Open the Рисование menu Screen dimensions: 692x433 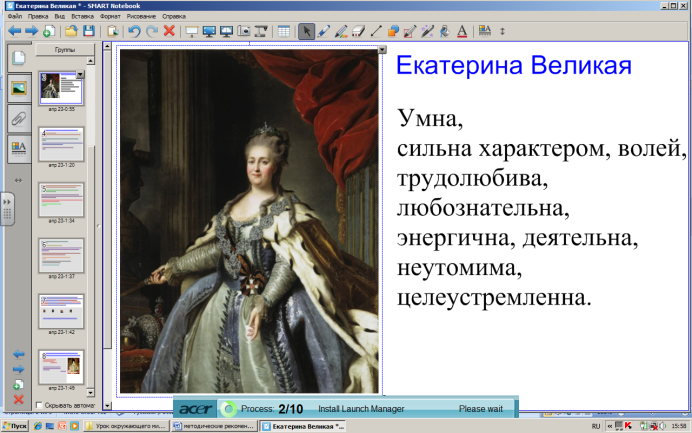(141, 16)
